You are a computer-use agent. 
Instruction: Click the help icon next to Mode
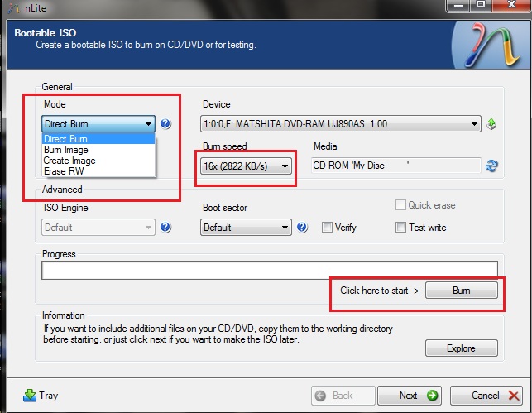coord(165,124)
